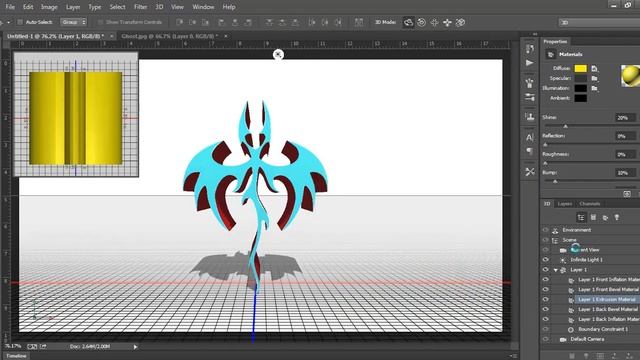
Task: Click the zoom percentage field in status bar
Action: click(12, 346)
